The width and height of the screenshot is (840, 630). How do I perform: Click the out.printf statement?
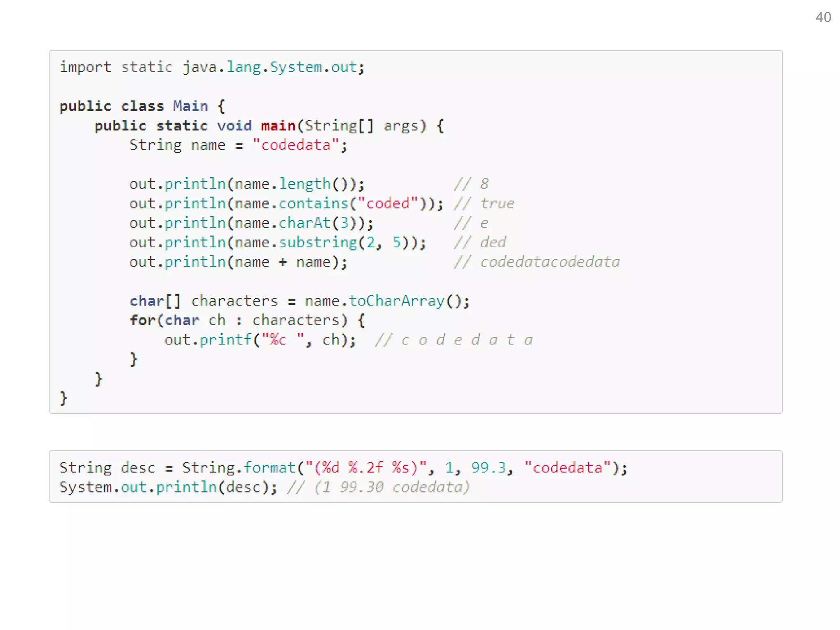259,340
